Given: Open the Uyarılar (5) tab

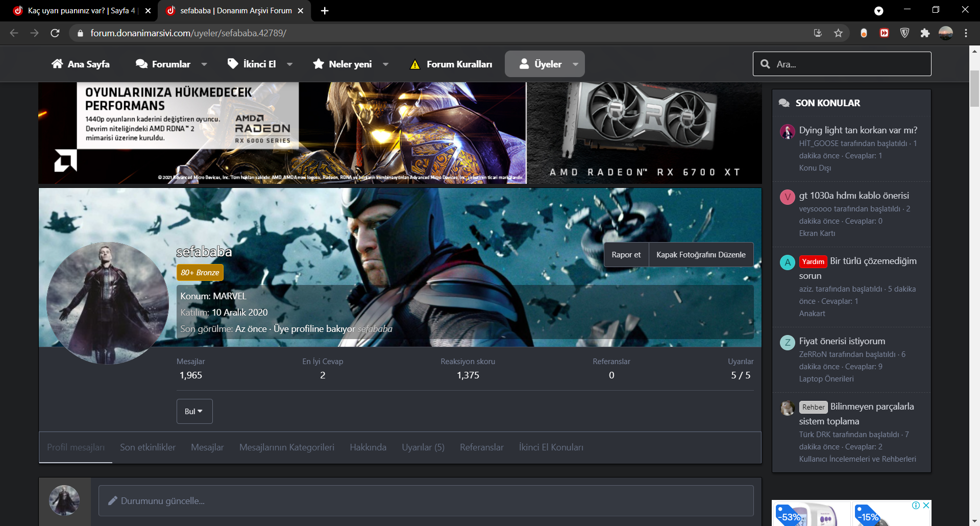Looking at the screenshot, I should click(423, 447).
